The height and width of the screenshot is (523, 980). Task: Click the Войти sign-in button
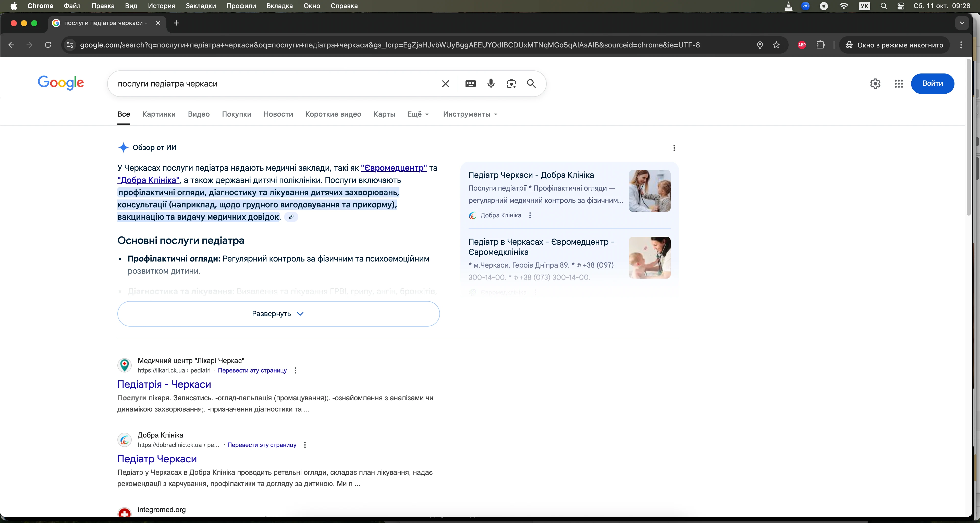(932, 84)
